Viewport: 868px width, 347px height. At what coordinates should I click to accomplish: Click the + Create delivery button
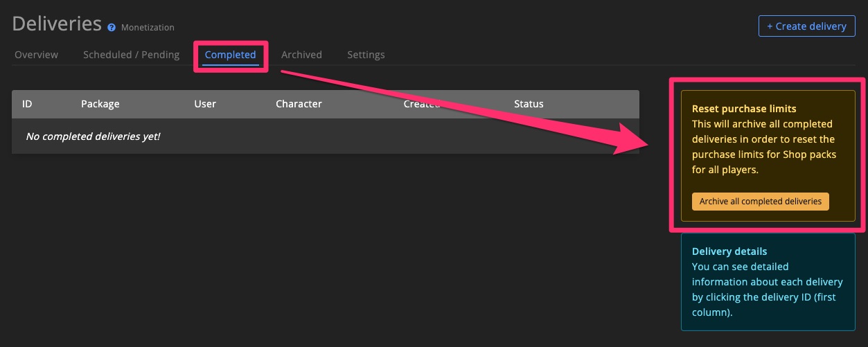[x=806, y=26]
